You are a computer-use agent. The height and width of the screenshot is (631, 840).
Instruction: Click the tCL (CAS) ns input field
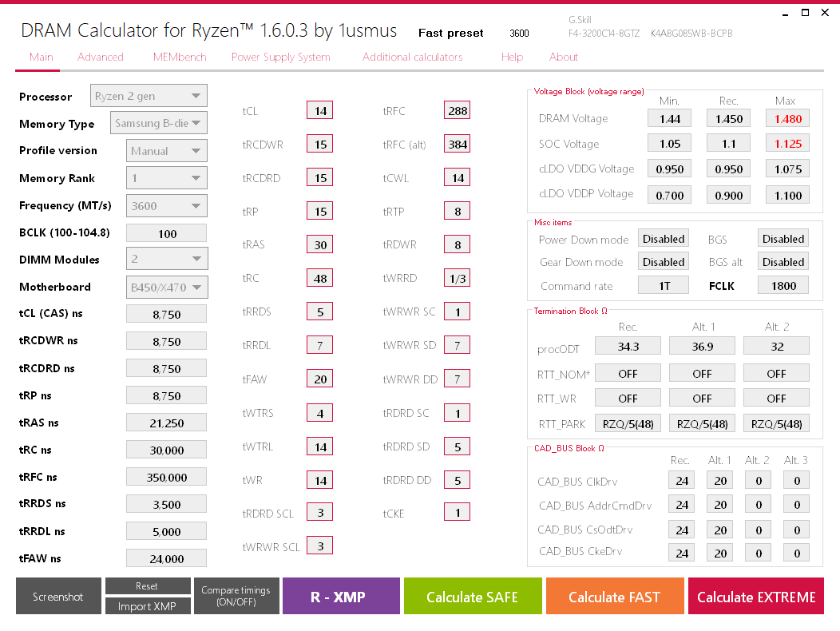pos(167,314)
